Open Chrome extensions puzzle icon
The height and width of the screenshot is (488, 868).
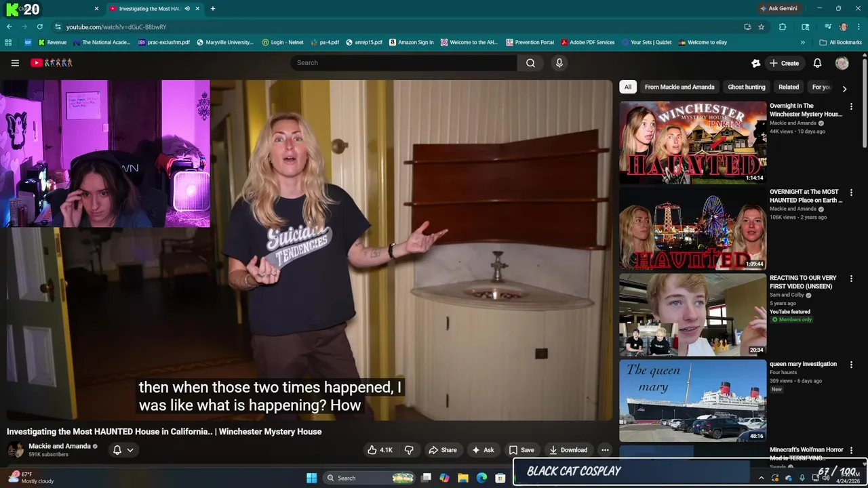pyautogui.click(x=783, y=26)
